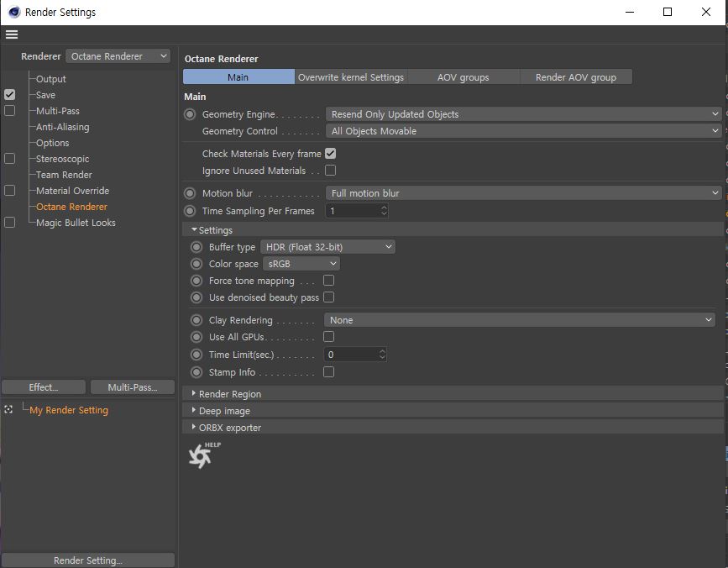
Task: Uncheck Check Materials Every frame
Action: (x=330, y=153)
